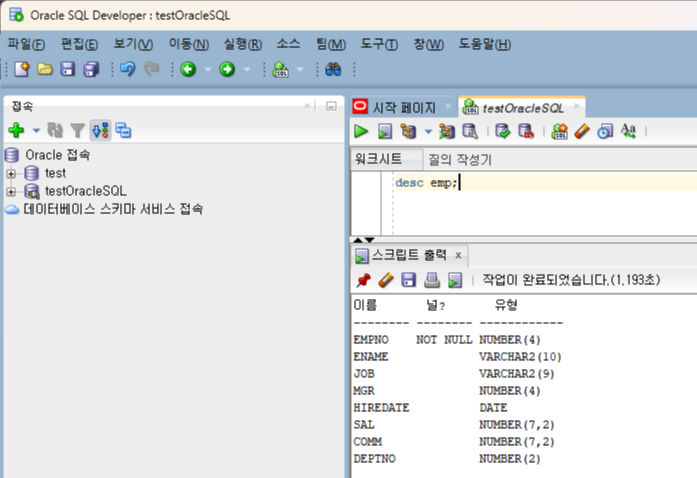The height and width of the screenshot is (478, 697).
Task: Click Refresh connections icon
Action: coord(55,130)
